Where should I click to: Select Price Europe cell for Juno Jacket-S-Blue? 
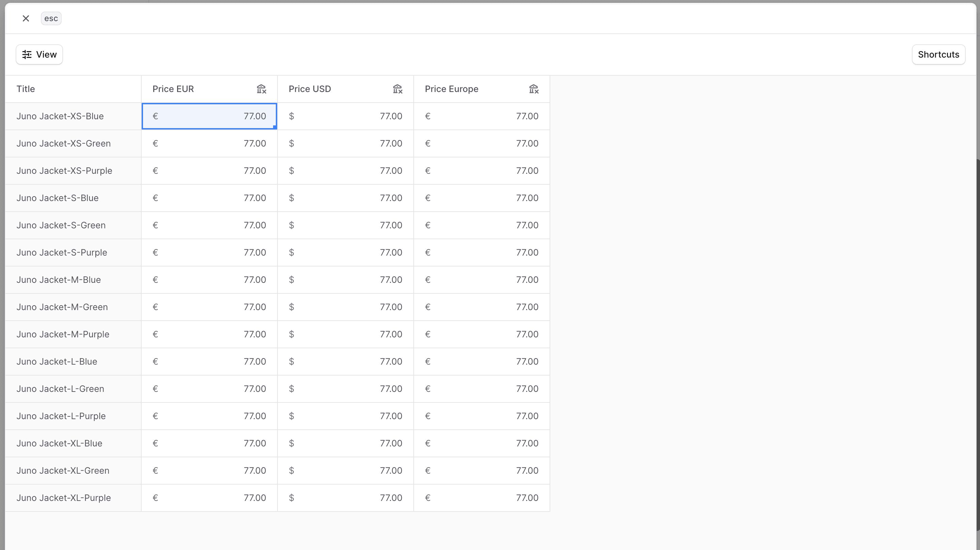tap(481, 198)
